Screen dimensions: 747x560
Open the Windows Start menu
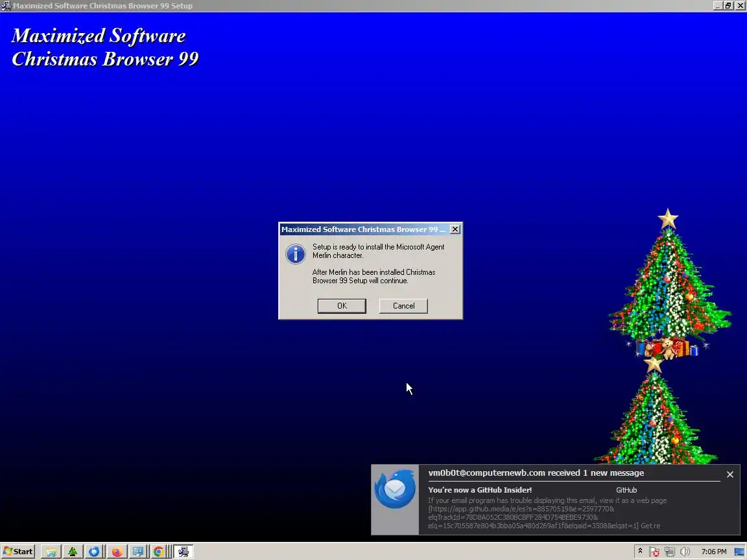[x=18, y=552]
